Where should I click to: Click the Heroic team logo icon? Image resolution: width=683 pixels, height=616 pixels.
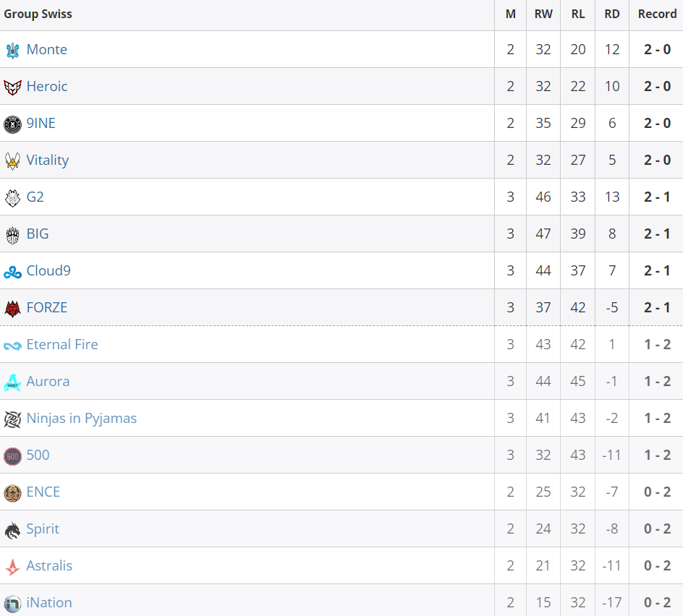(x=12, y=87)
